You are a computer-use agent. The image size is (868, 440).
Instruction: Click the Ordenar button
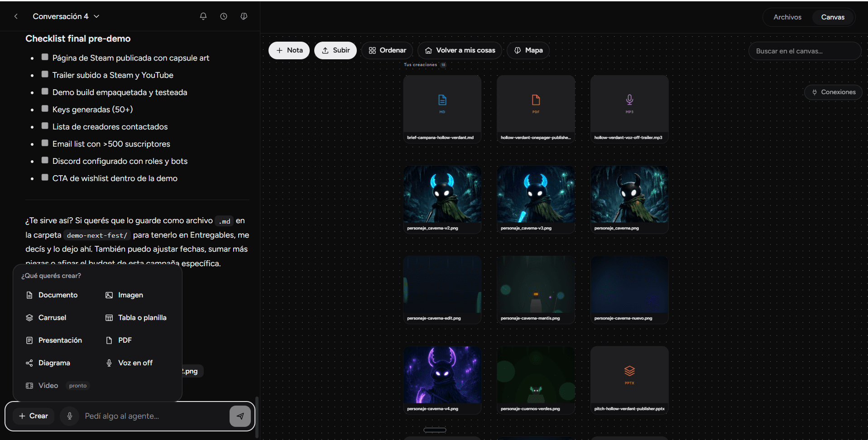[x=387, y=50]
